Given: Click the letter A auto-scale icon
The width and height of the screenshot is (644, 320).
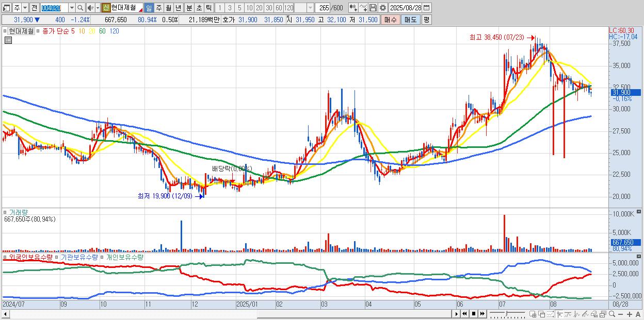Looking at the screenshot, I should [x=638, y=314].
